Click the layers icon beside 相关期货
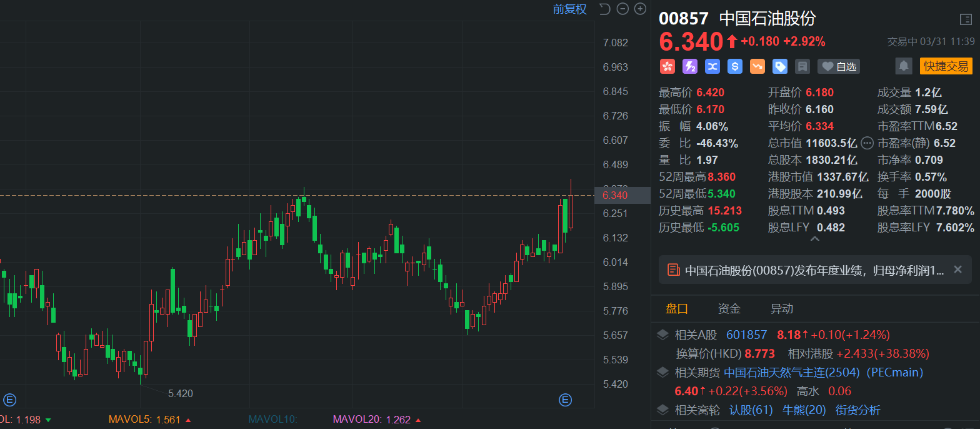Viewport: 980px width, 429px height. [x=662, y=373]
